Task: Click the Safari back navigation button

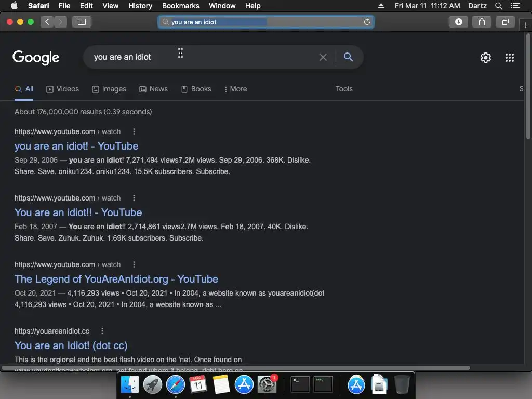Action: click(47, 22)
